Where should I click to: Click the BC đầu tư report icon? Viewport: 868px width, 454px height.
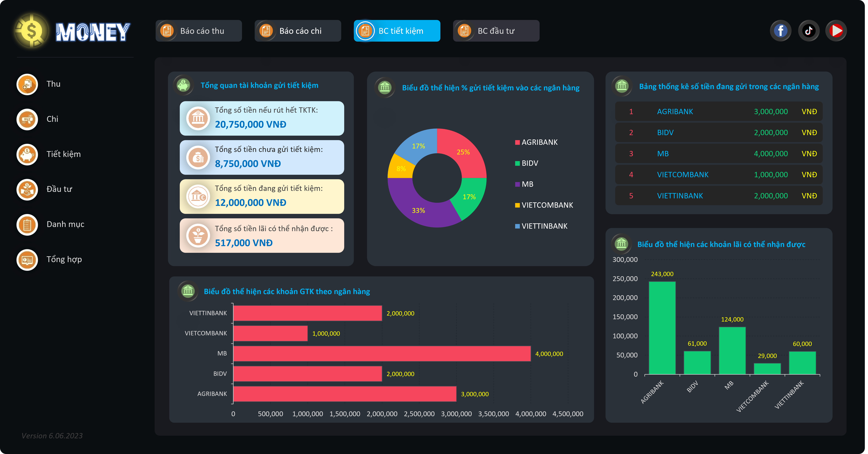pyautogui.click(x=464, y=31)
